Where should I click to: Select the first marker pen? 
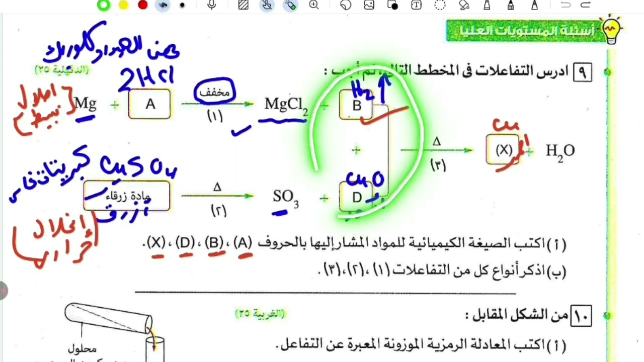[x=487, y=5]
